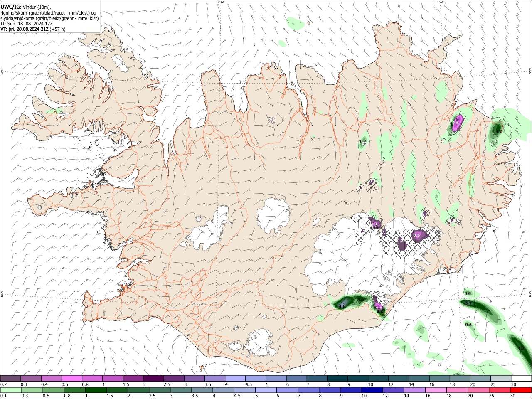
Task: Click the bright red swatch labeled 30 in the rain legend
Action: click(521, 390)
